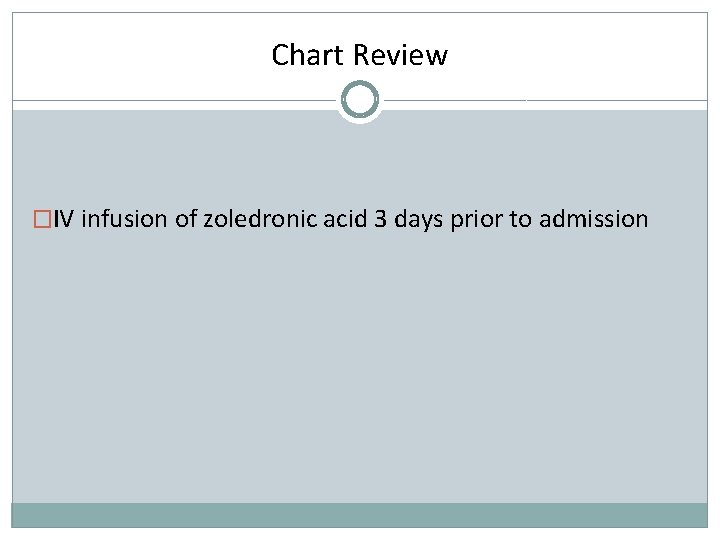The image size is (720, 540).
Task: Click the white header area right of the title
Action: 578,55
